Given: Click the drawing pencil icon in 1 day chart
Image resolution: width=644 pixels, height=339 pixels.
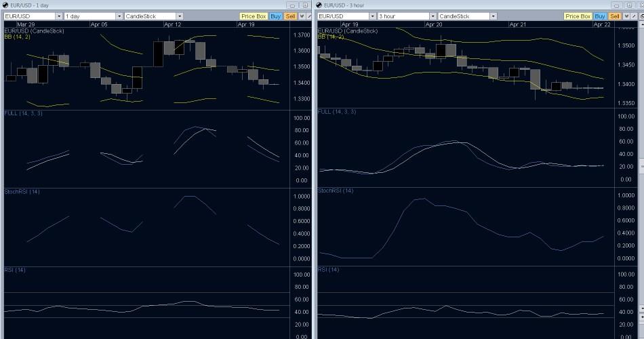Looking at the screenshot, I should pos(309,16).
